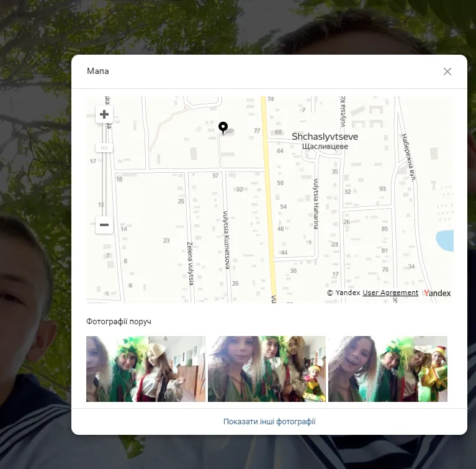This screenshot has height=469, width=476.
Task: Click the Shchaslyvtseve town label
Action: point(325,137)
